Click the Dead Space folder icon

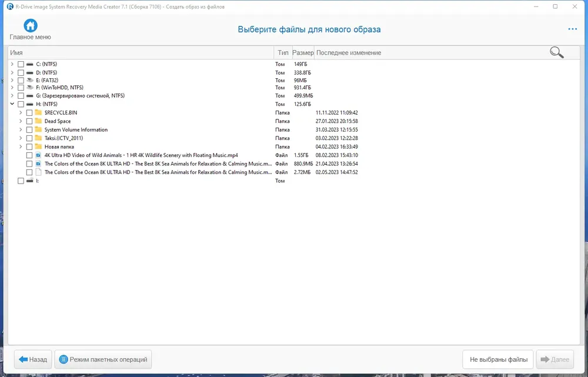click(38, 121)
